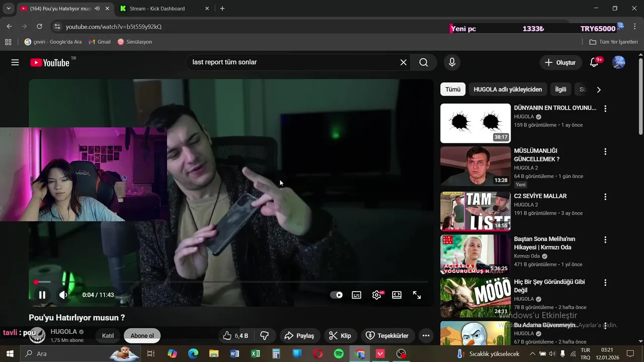Open the Oluştur create button

pyautogui.click(x=560, y=62)
